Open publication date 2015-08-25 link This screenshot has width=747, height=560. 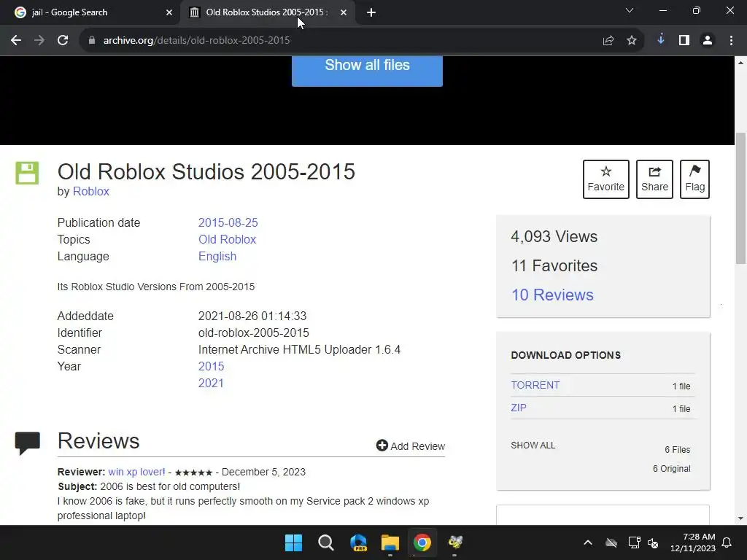(x=228, y=222)
